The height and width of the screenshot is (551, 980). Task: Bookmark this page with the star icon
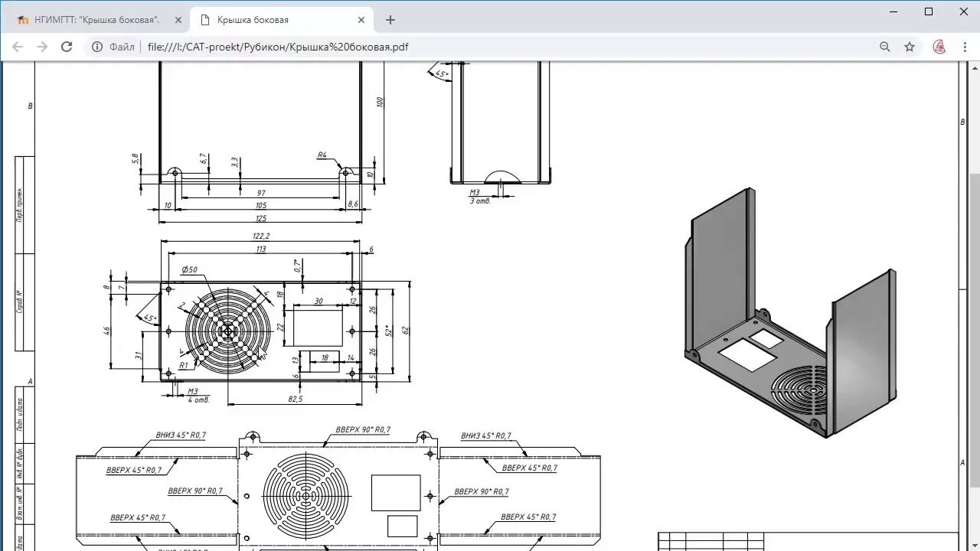[910, 47]
